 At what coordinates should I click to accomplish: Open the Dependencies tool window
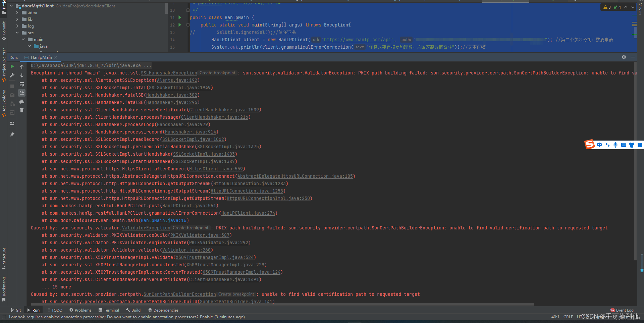(x=163, y=310)
